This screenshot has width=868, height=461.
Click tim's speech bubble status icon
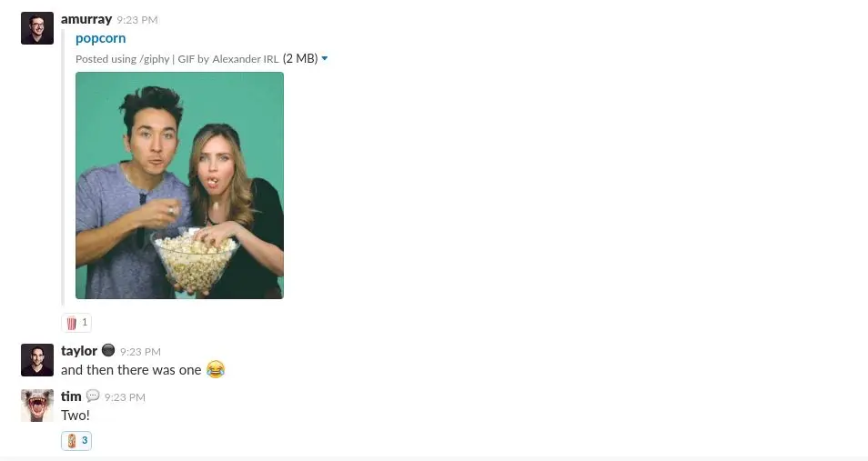coord(93,396)
